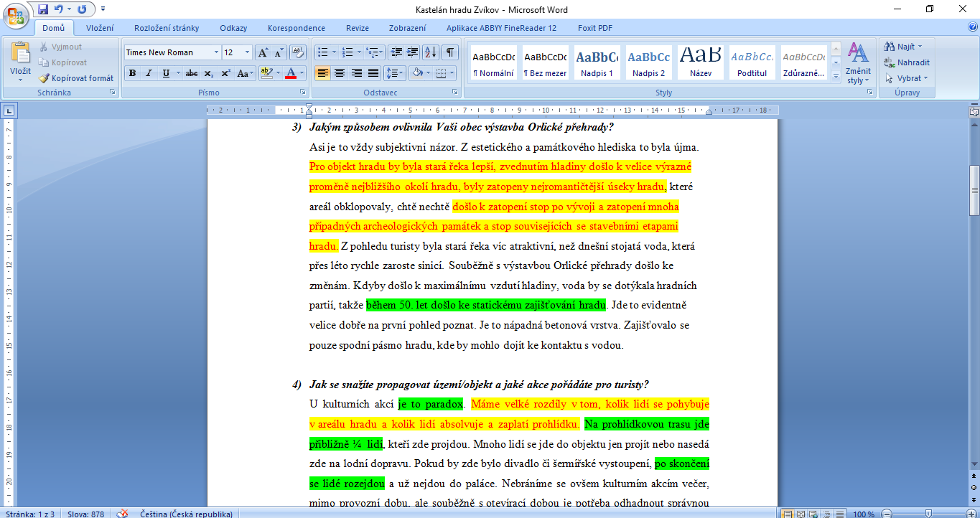Click the Redo icon in quick access toolbar
Image resolution: width=980 pixels, height=518 pixels.
[82, 9]
